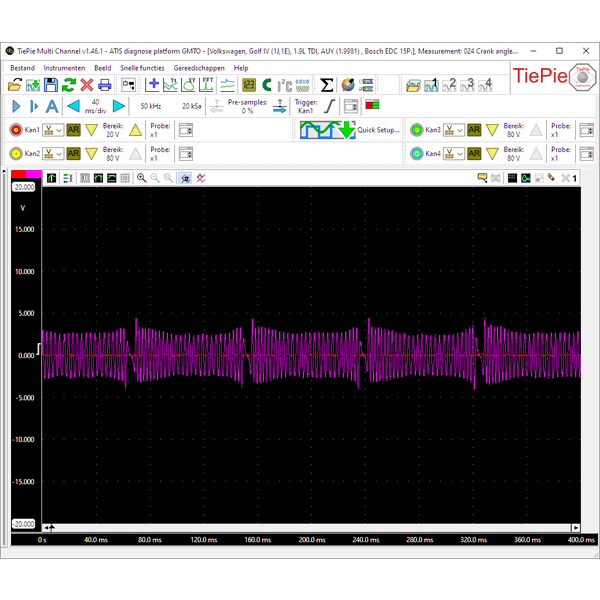Open the Instrumenten menu

(64, 67)
